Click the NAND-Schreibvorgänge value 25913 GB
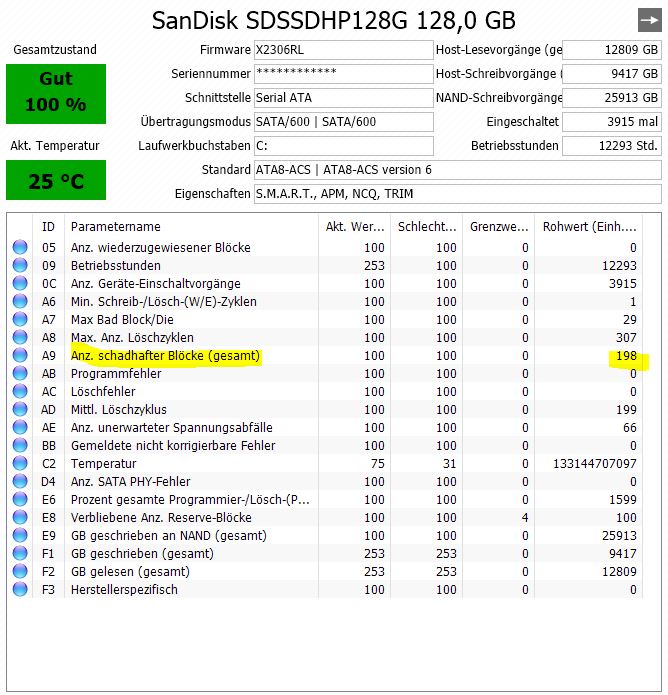The width and height of the screenshot is (668, 695). 612,98
